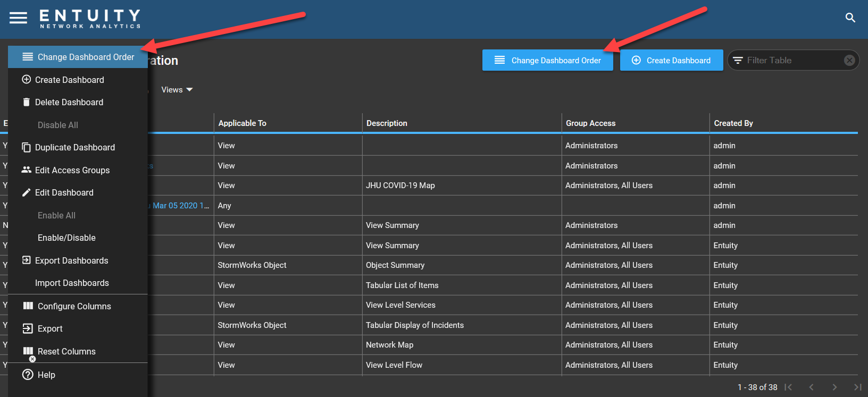868x397 pixels.
Task: Select Import Dashboards menu entry
Action: pos(78,283)
